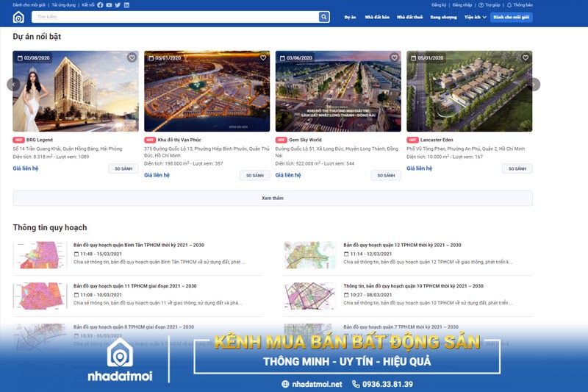Open quận 12 planning map thumbnail
The image size is (588, 392).
tap(309, 255)
